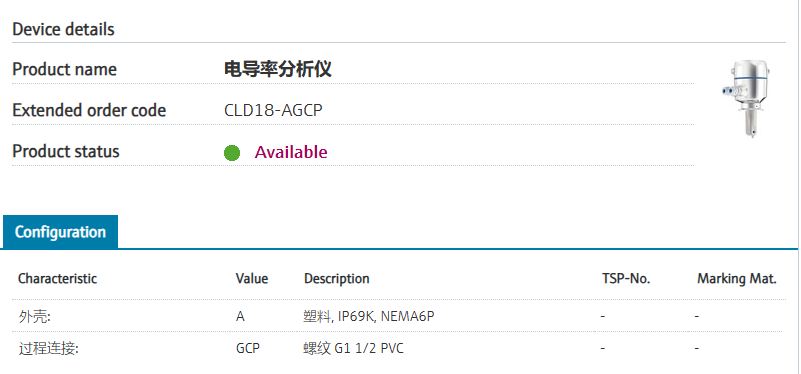Click the TSP-No. column header
Screen dimensions: 801x374
[626, 279]
